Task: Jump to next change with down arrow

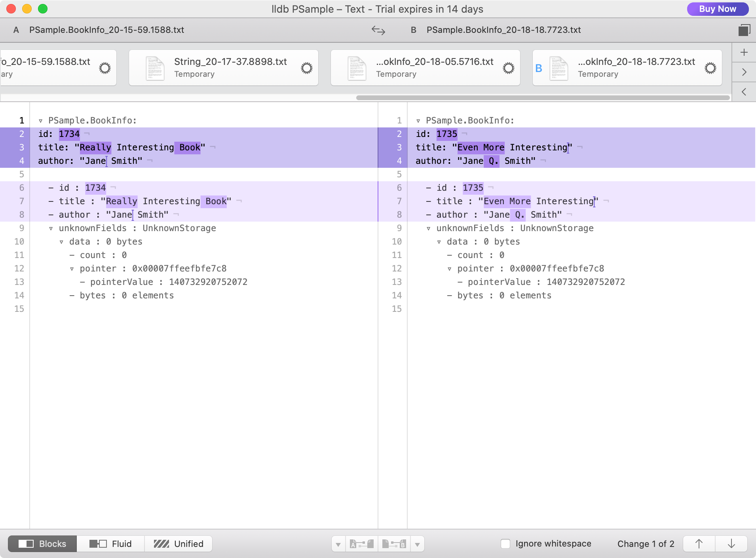Action: click(731, 544)
